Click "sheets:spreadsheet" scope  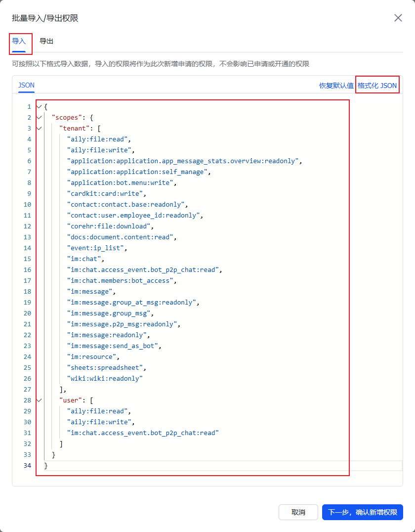pyautogui.click(x=105, y=367)
